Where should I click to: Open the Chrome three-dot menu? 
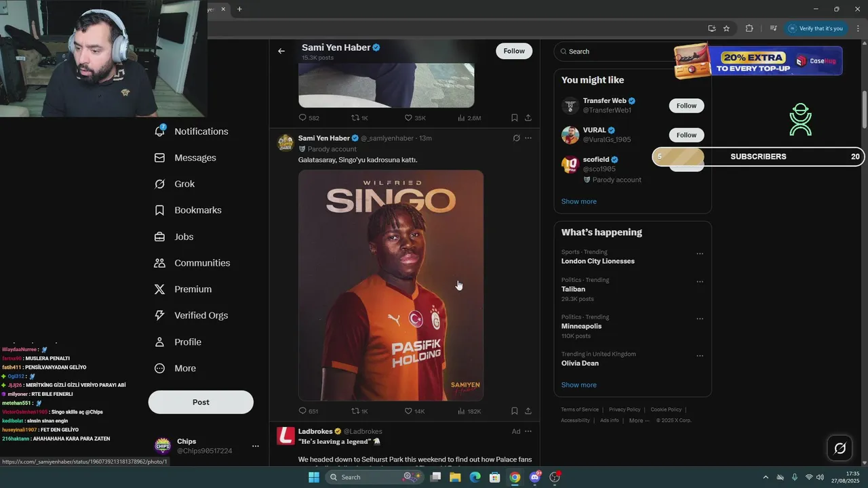[x=858, y=28]
